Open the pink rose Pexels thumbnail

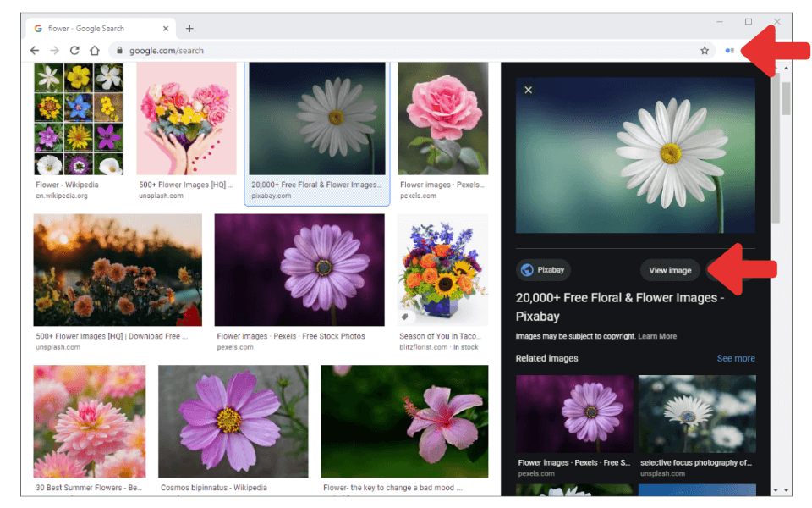tap(442, 119)
